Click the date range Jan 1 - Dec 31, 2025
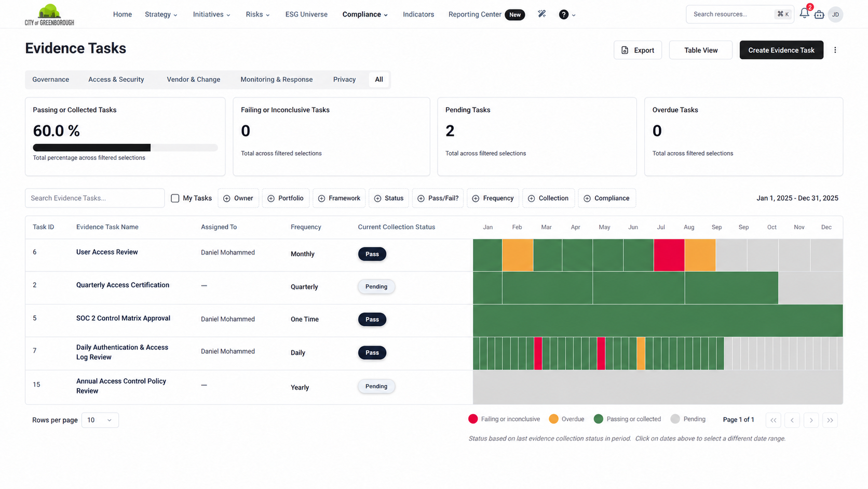The height and width of the screenshot is (489, 868). (x=797, y=198)
